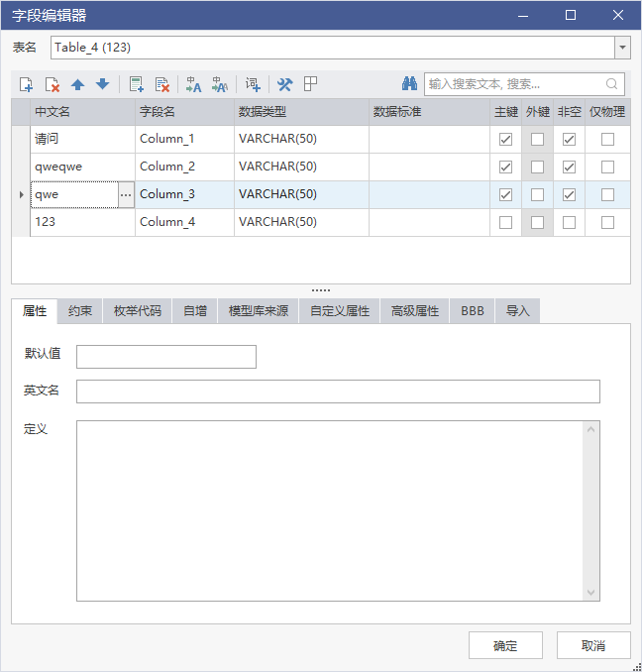Click the 数据类型 column header
The width and height of the screenshot is (642, 672).
[302, 112]
